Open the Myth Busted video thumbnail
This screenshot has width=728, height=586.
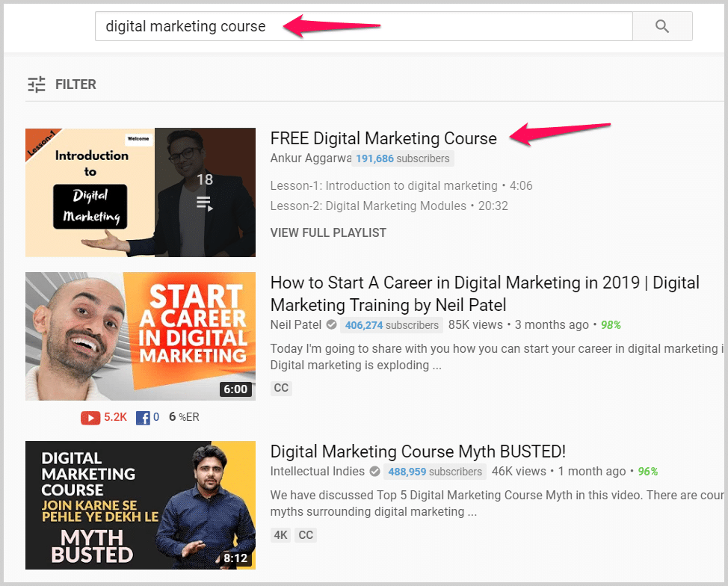coord(141,505)
